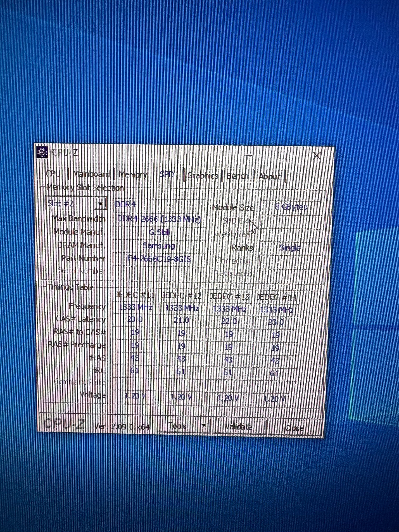This screenshot has height=532, width=399.
Task: Click the JEDEC #12 tRAS value 43
Action: (x=181, y=359)
